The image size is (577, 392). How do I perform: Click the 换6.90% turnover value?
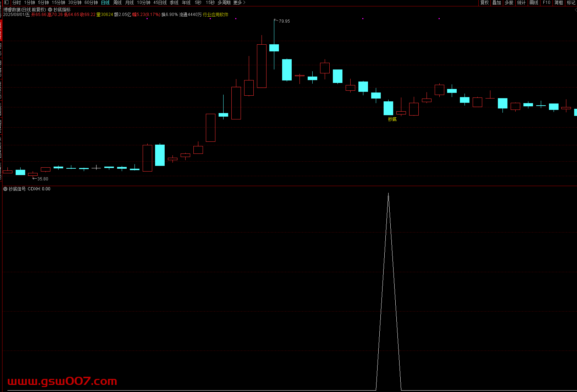tap(170, 15)
